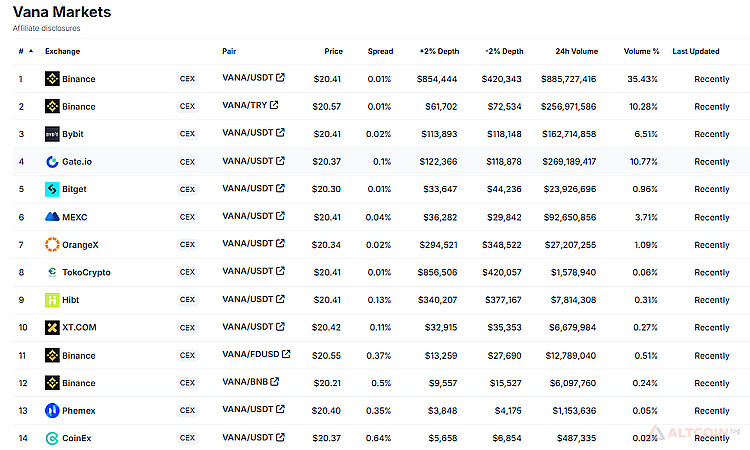Sort by 24h Volume column header
This screenshot has width=750, height=450.
point(576,51)
